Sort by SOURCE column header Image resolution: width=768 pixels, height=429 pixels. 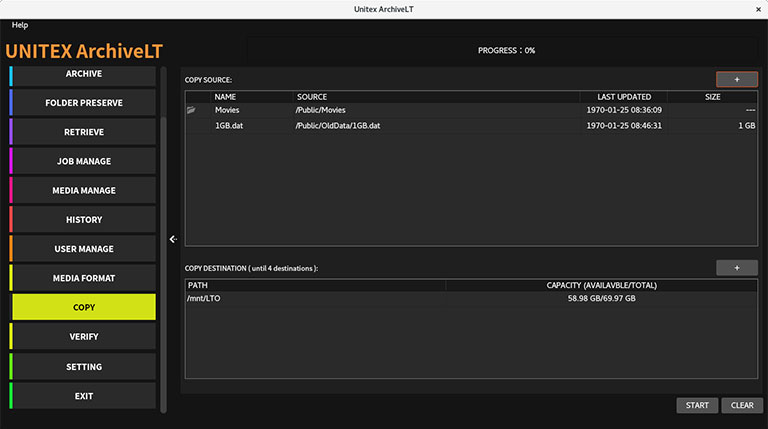tap(436, 97)
